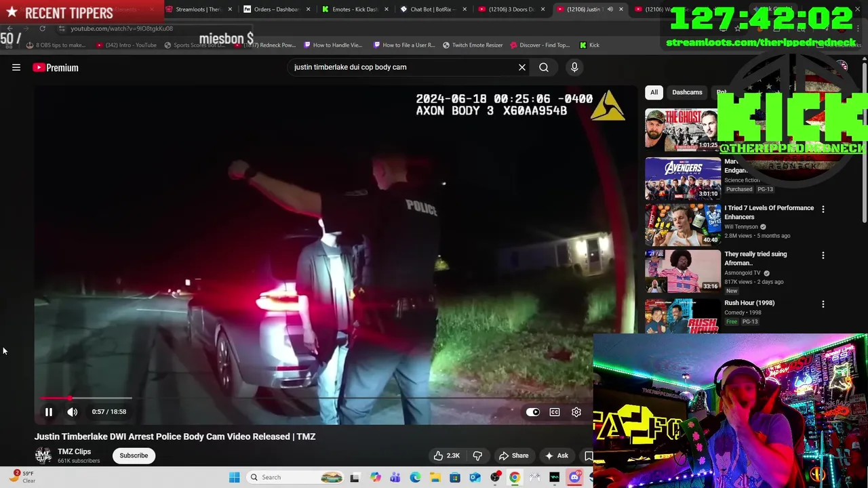Screen dimensions: 868x488
Task: Open the How to Handle Vie... bookmark
Action: [x=333, y=45]
